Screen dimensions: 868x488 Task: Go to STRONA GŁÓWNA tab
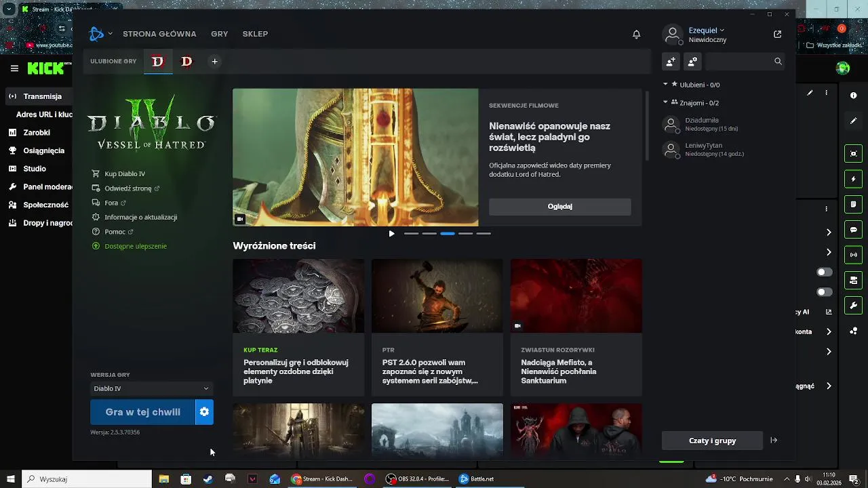click(159, 34)
